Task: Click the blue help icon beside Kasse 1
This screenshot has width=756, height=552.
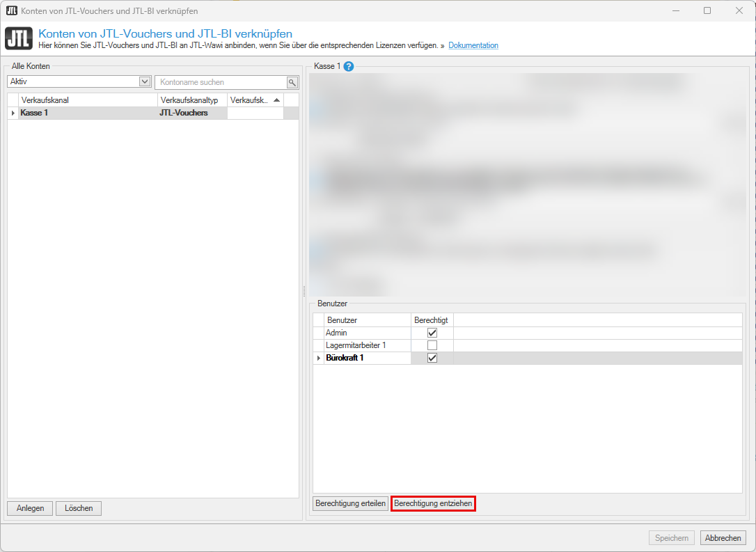Action: click(x=349, y=67)
